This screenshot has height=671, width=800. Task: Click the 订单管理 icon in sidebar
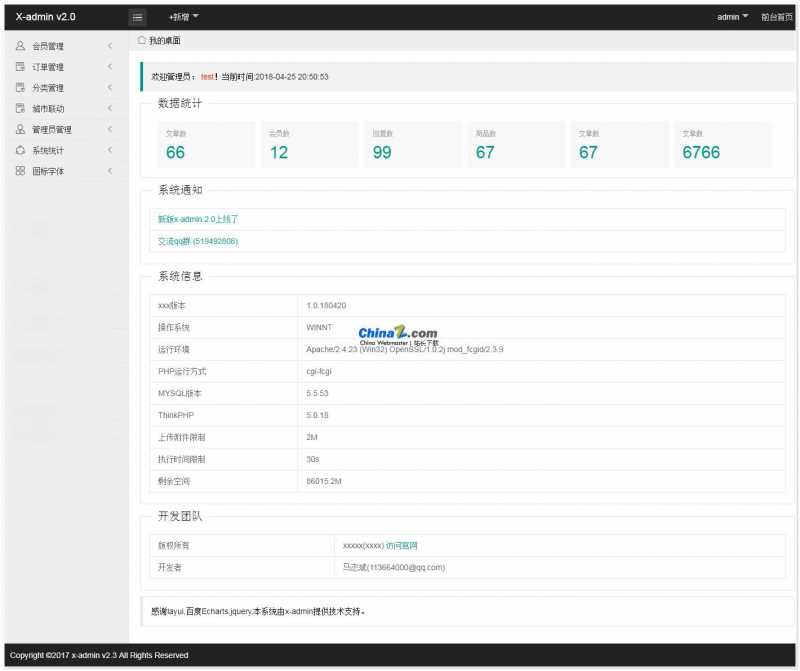tap(20, 67)
